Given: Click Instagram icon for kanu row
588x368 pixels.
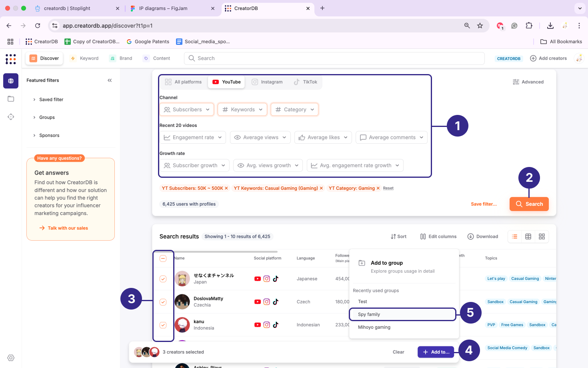Looking at the screenshot, I should click(267, 325).
